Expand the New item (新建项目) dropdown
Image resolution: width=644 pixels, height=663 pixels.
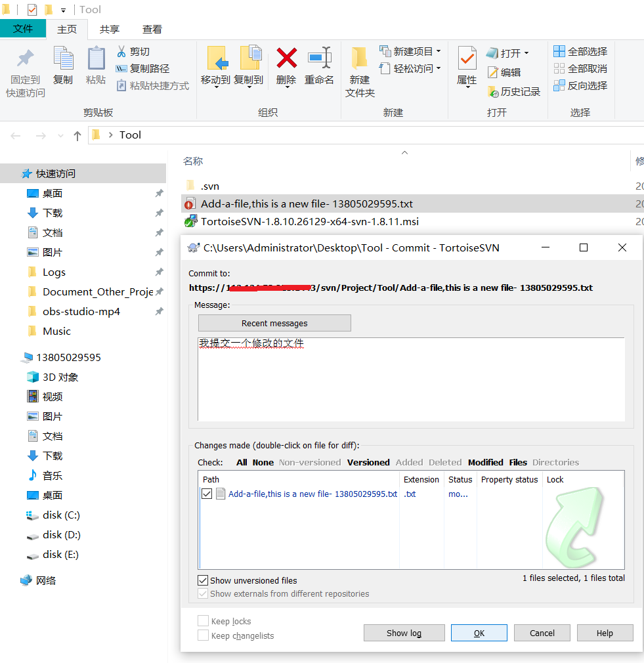coord(439,51)
